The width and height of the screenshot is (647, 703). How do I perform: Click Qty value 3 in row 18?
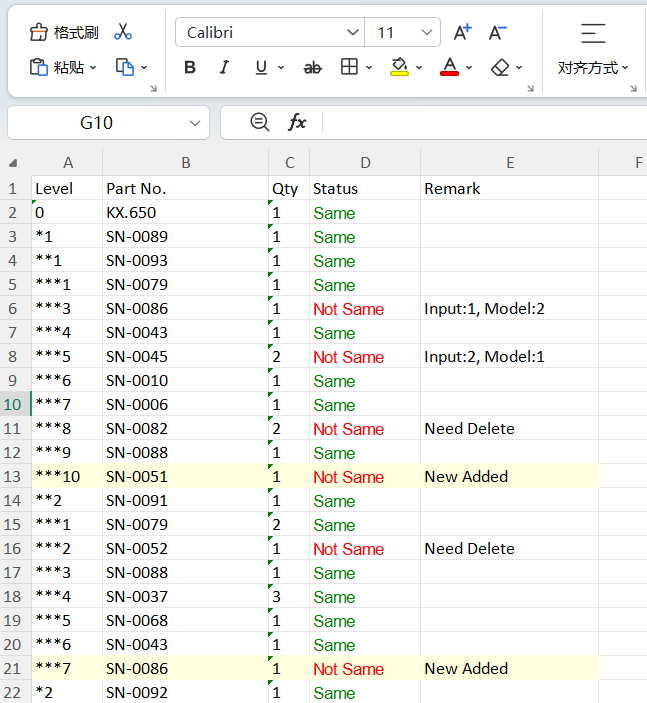coord(289,596)
